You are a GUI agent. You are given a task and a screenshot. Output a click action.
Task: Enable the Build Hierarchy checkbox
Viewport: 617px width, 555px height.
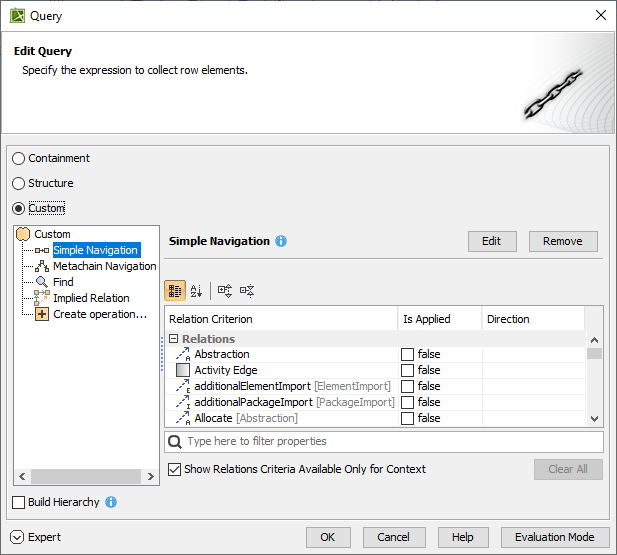coord(19,502)
